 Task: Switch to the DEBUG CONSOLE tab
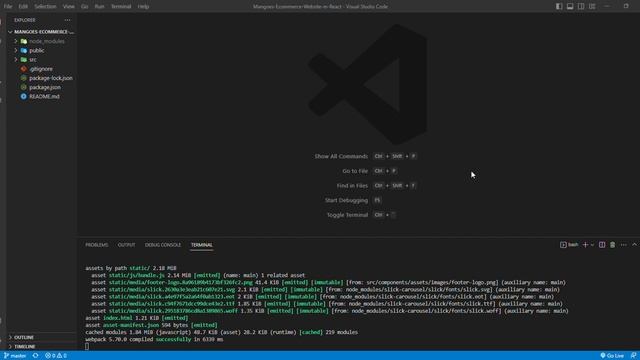click(x=163, y=245)
